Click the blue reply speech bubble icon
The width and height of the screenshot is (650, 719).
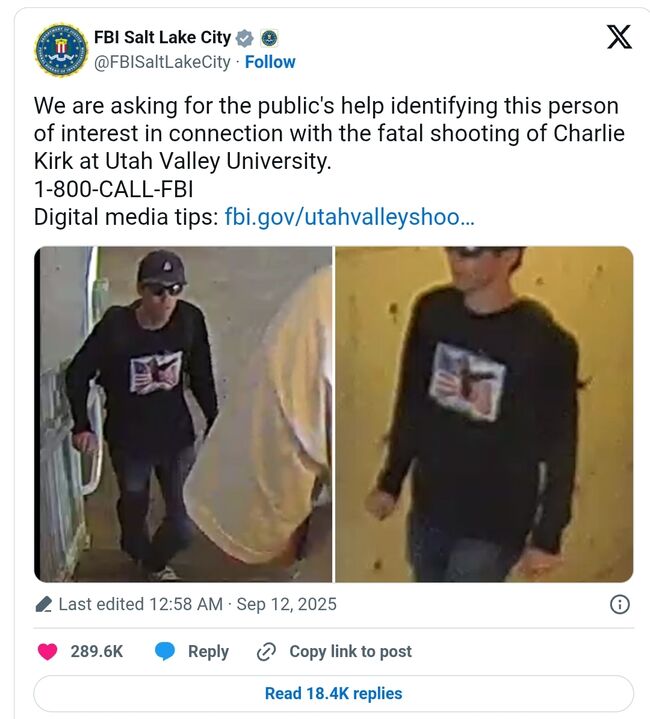pyautogui.click(x=165, y=651)
